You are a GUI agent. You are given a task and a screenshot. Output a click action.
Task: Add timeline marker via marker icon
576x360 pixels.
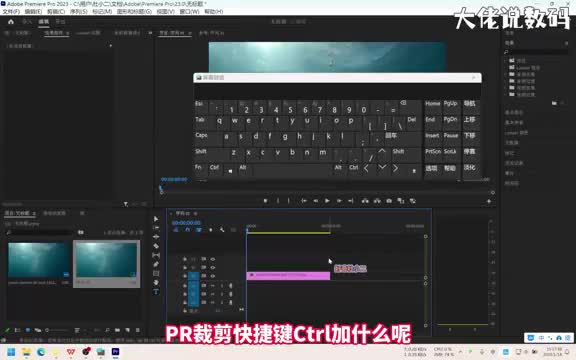pyautogui.click(x=210, y=230)
